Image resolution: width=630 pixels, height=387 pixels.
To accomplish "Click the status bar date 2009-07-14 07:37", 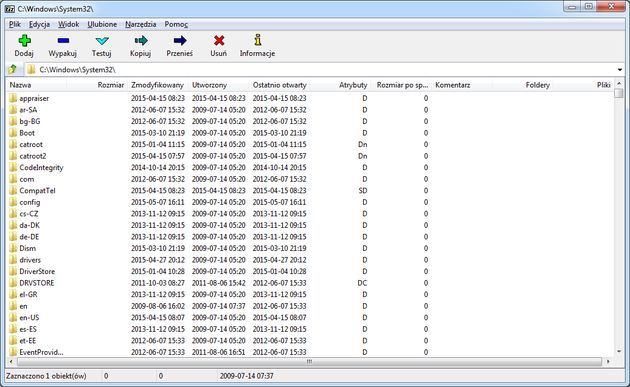I will click(x=246, y=376).
